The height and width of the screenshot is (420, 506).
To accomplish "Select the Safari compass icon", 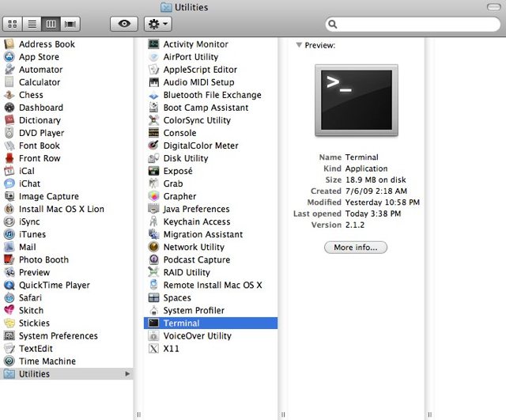I will 9,298.
